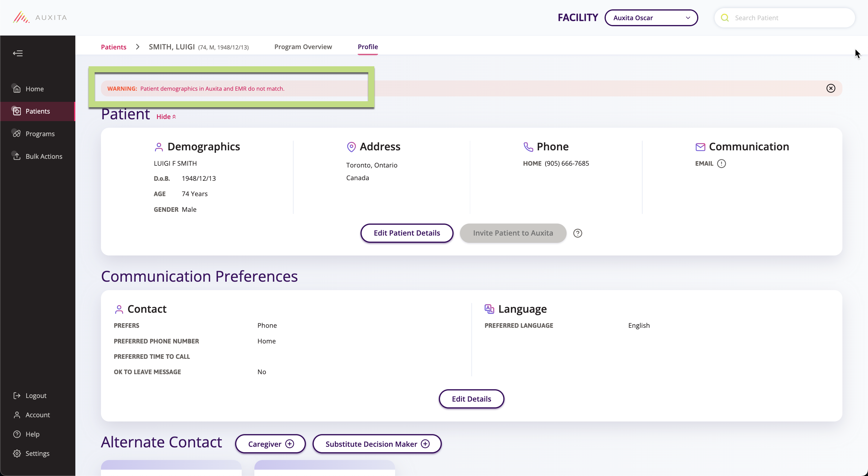Click the Email info alert icon
This screenshot has width=868, height=476.
coord(721,163)
